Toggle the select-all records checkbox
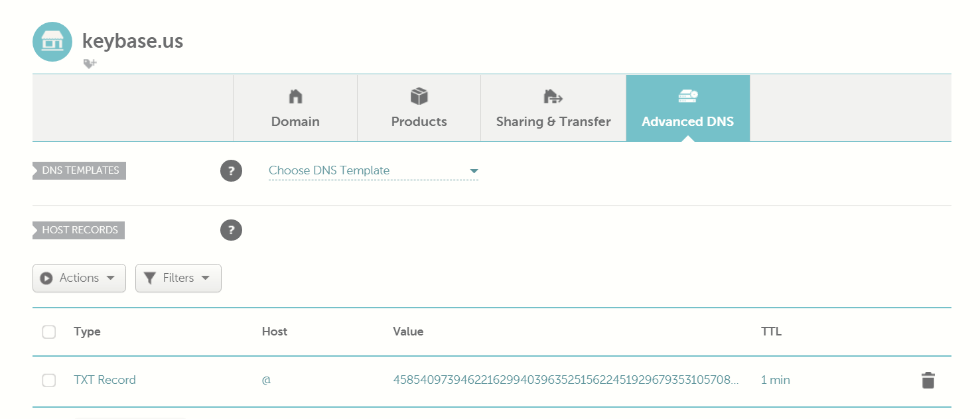 (x=49, y=331)
